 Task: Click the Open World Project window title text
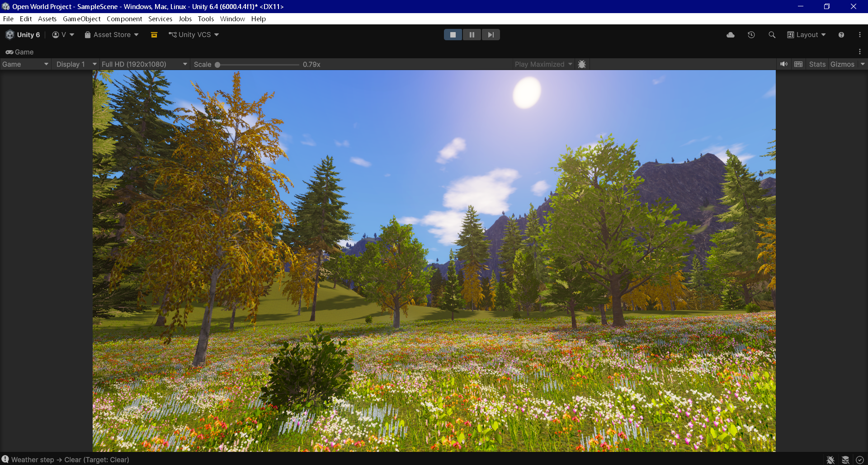(x=148, y=6)
